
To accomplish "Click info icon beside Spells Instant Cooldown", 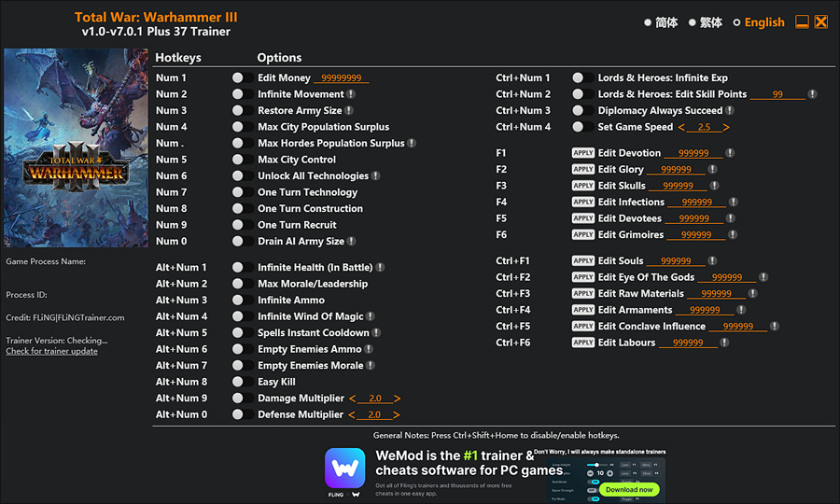I will click(x=376, y=333).
